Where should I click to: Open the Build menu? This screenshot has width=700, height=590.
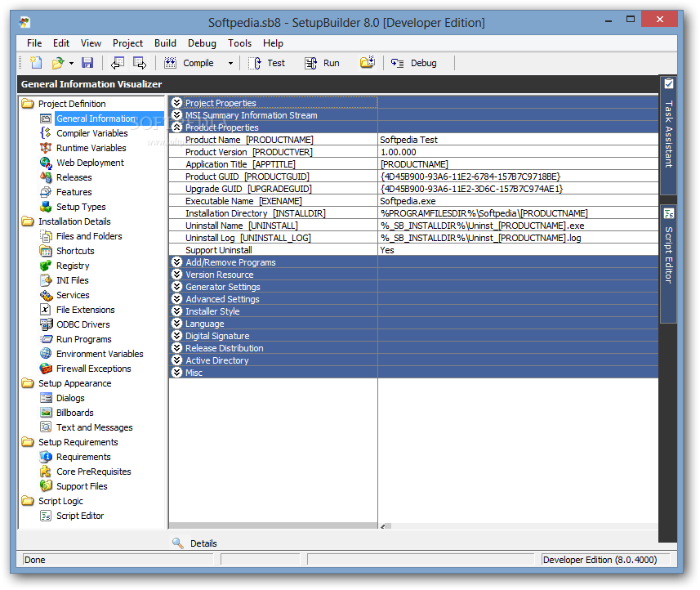(165, 43)
